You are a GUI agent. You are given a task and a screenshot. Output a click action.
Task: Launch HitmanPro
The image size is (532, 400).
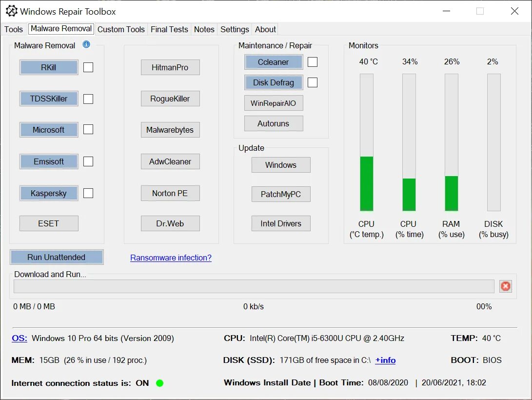(x=170, y=67)
